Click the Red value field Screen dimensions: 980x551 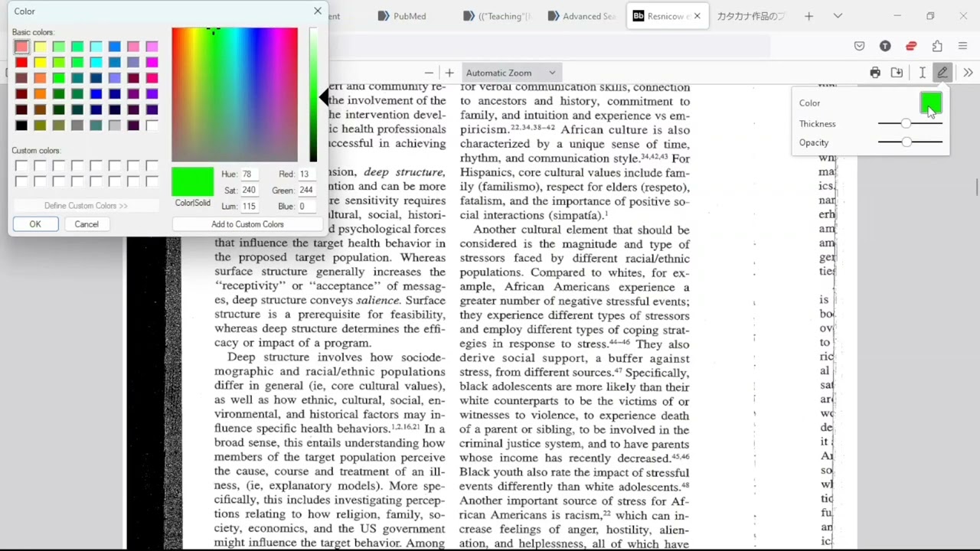pos(308,174)
